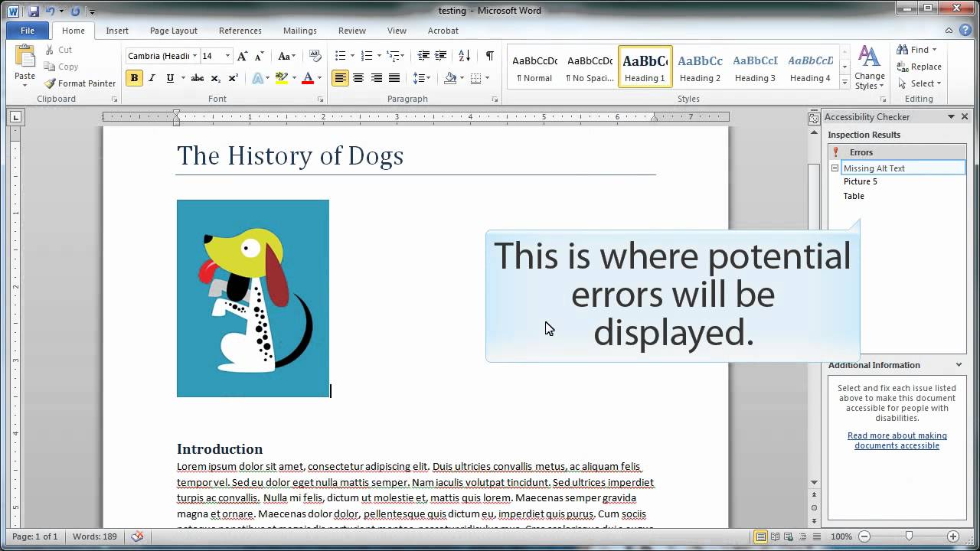This screenshot has height=551, width=980.
Task: Enable justify text alignment
Action: (x=394, y=78)
